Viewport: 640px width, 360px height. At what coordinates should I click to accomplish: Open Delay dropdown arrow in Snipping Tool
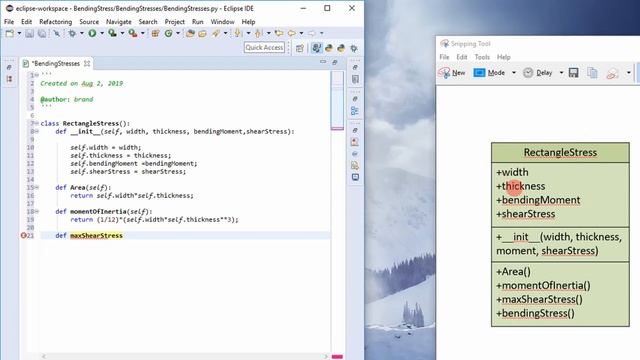[x=561, y=73]
